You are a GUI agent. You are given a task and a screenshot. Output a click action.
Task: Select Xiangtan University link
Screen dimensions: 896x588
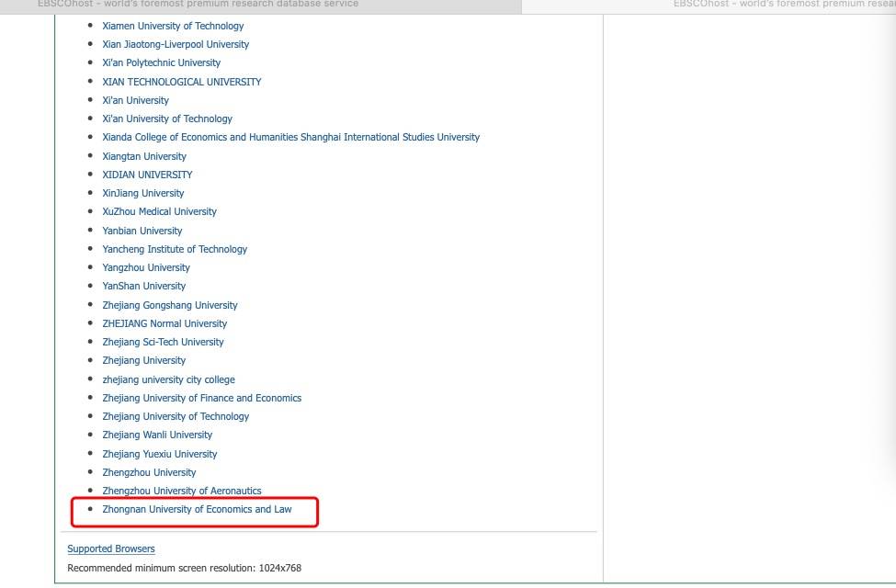click(144, 156)
